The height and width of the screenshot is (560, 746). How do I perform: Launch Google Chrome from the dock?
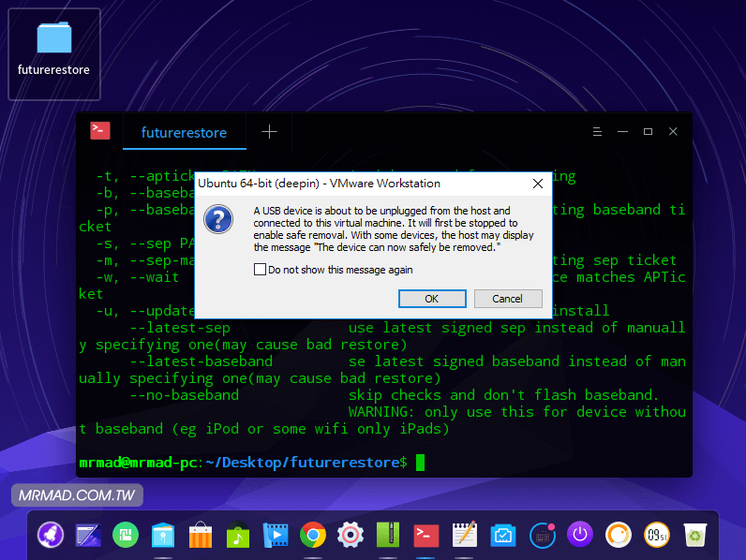(x=313, y=535)
